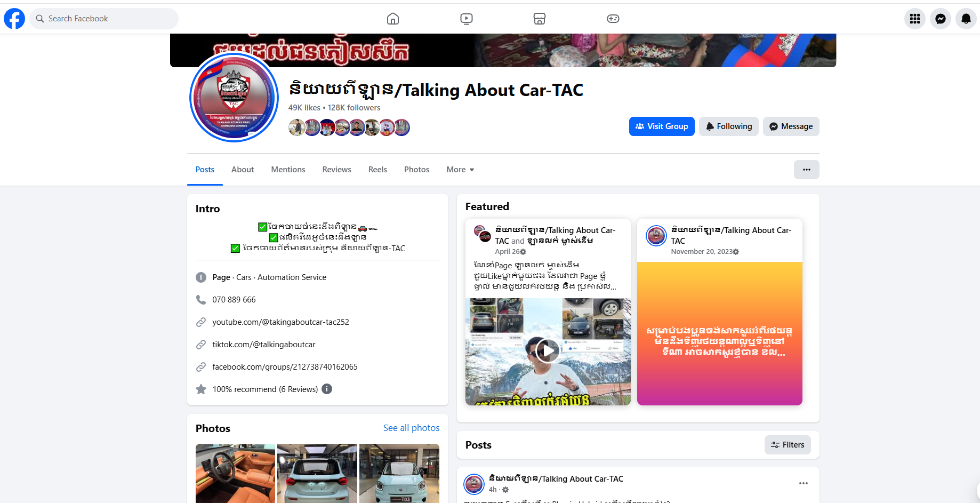
Task: Click inside Search Facebook field
Action: click(x=104, y=19)
